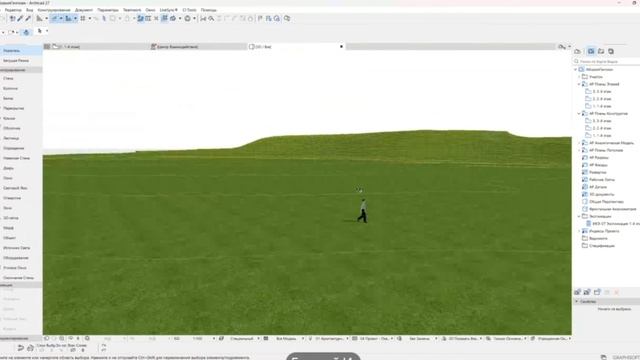Select the Лестница stair tool
The width and height of the screenshot is (640, 360).
click(x=20, y=138)
